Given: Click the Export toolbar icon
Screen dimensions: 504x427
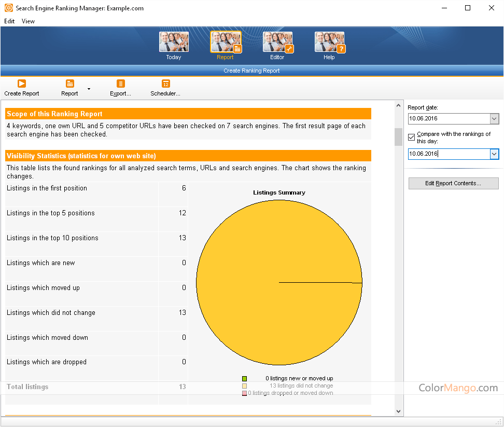Looking at the screenshot, I should click(x=120, y=84).
